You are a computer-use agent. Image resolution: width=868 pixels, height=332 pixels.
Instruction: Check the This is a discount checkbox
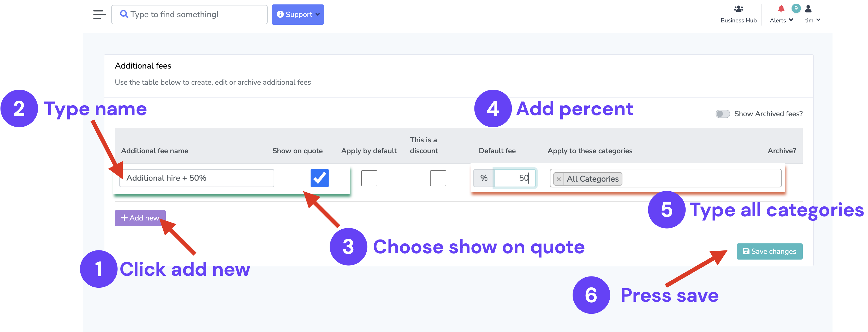(438, 178)
